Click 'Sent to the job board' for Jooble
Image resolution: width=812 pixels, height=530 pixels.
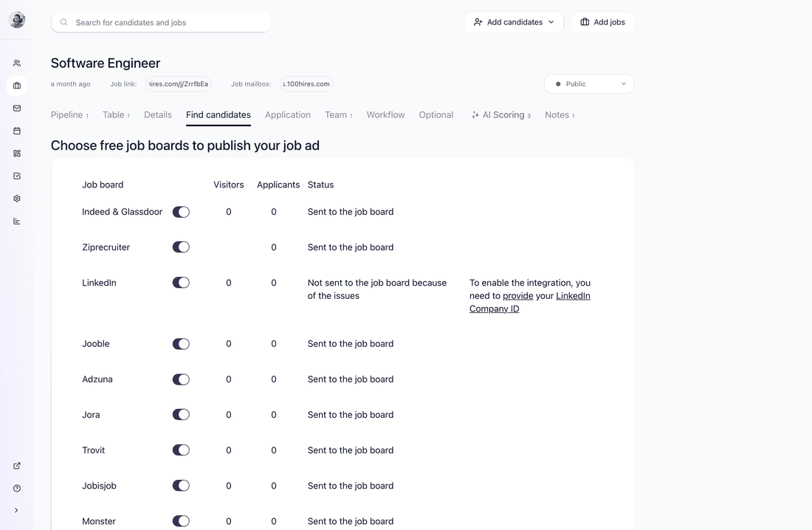(351, 344)
